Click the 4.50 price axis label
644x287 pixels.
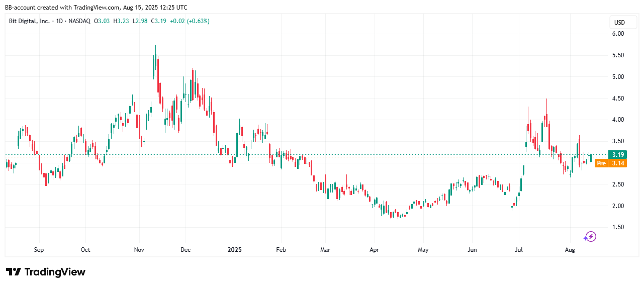coord(618,99)
